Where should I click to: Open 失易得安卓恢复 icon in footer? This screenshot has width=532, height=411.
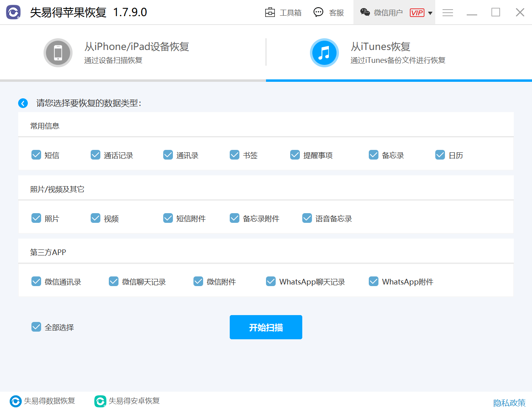(100, 401)
